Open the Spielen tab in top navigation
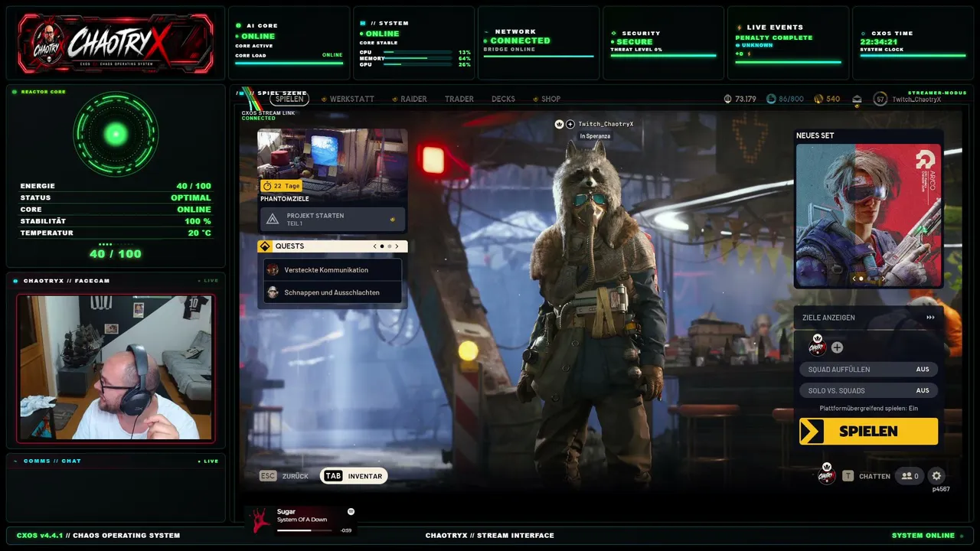 pyautogui.click(x=289, y=99)
